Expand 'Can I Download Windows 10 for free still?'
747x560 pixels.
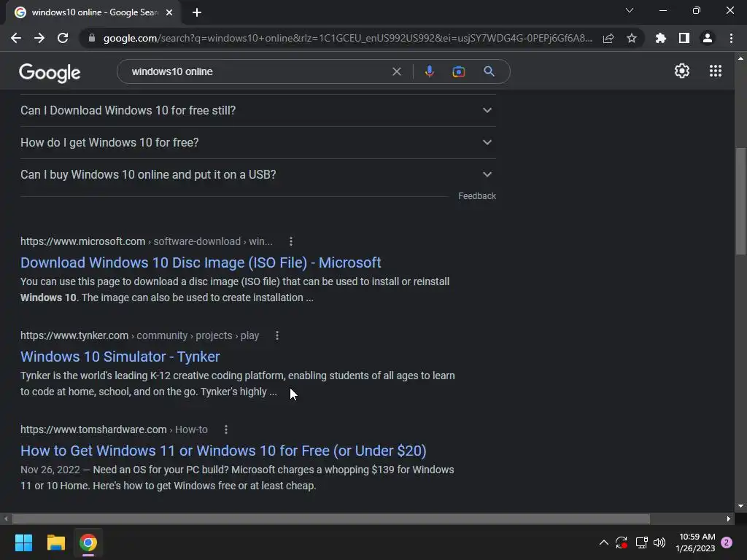[x=258, y=111]
